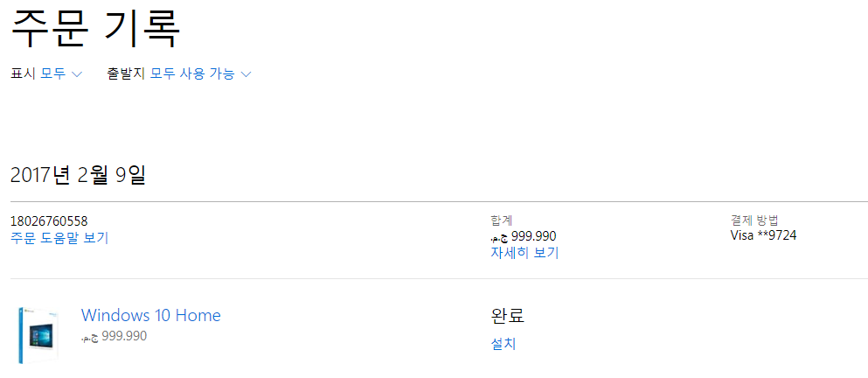This screenshot has height=378, width=868.
Task: Click the 결제 방법 column label
Action: (755, 220)
